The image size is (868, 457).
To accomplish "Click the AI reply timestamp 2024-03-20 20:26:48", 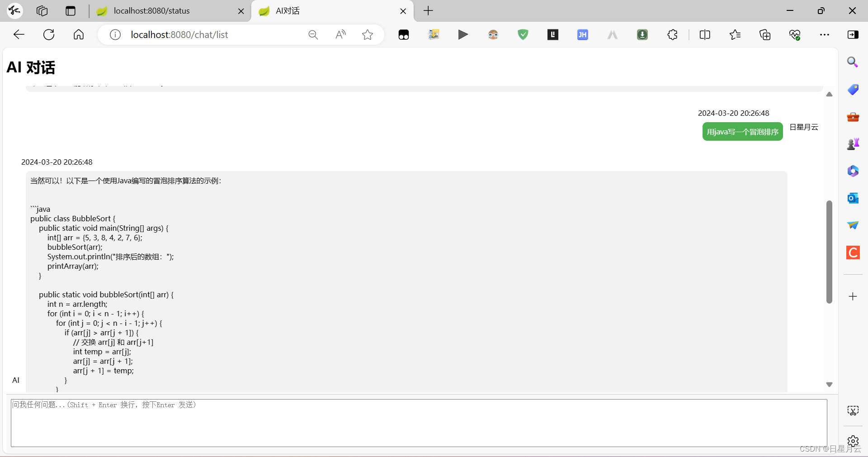I will [57, 162].
